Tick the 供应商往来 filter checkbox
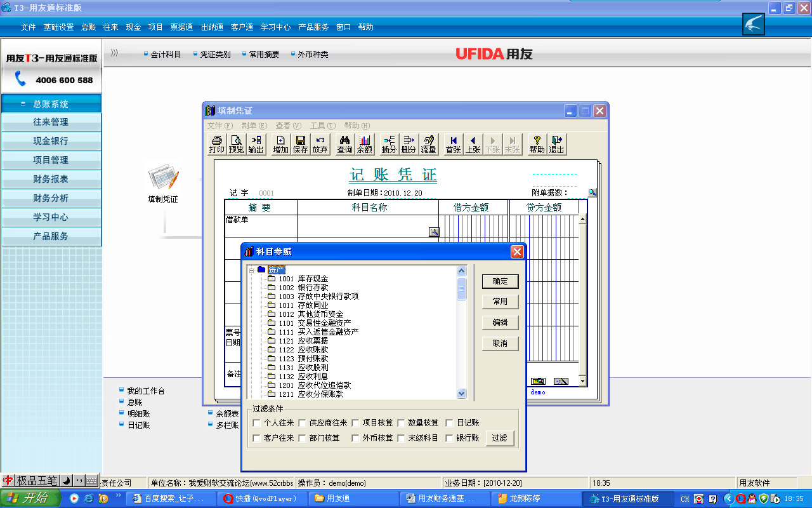The width and height of the screenshot is (812, 508). pyautogui.click(x=302, y=423)
